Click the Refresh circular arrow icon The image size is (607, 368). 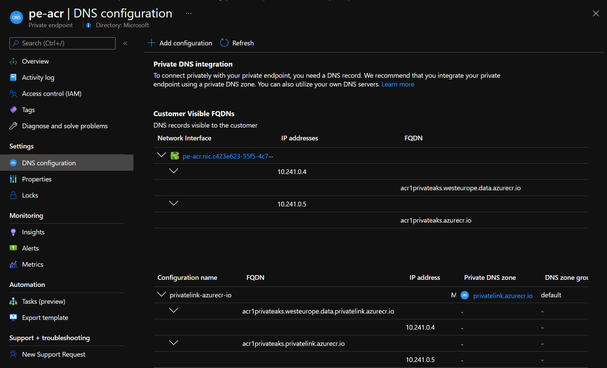click(224, 43)
